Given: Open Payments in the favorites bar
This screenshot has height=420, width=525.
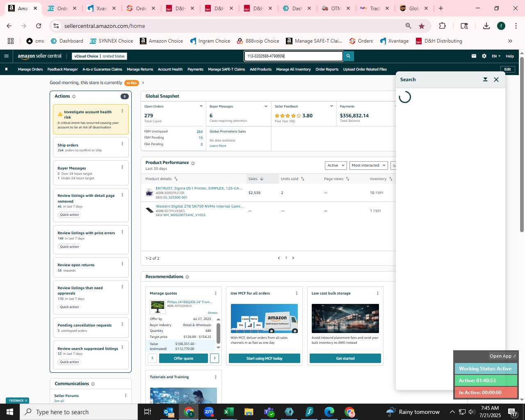Looking at the screenshot, I should pos(195,69).
